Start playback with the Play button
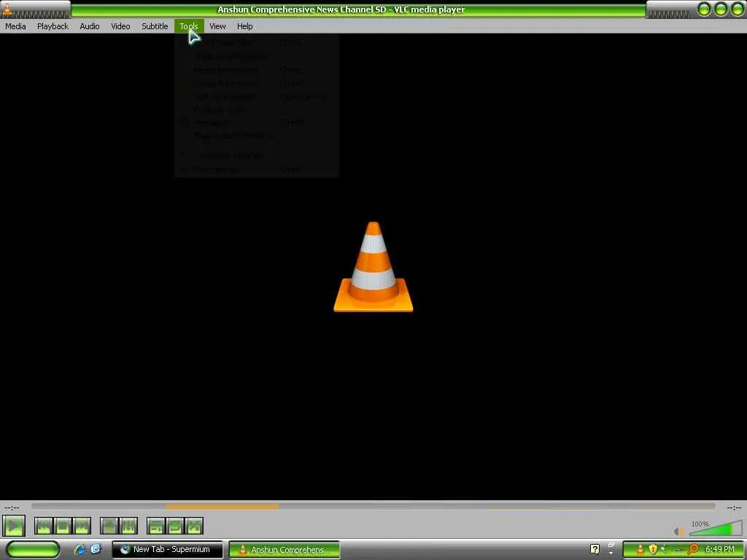Image resolution: width=747 pixels, height=560 pixels. pyautogui.click(x=14, y=526)
